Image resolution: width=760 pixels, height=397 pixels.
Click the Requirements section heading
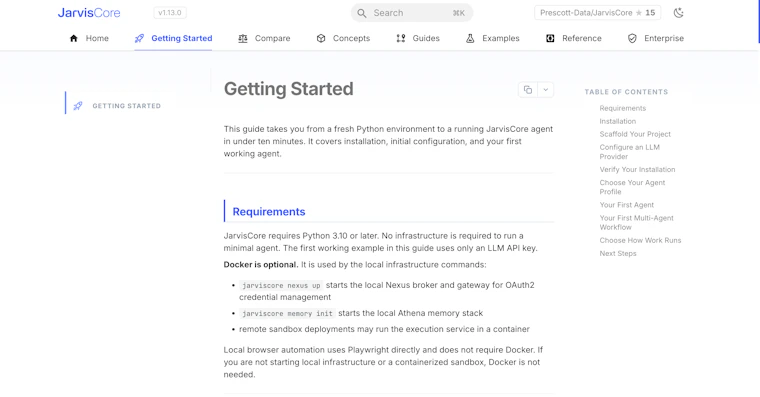point(269,212)
